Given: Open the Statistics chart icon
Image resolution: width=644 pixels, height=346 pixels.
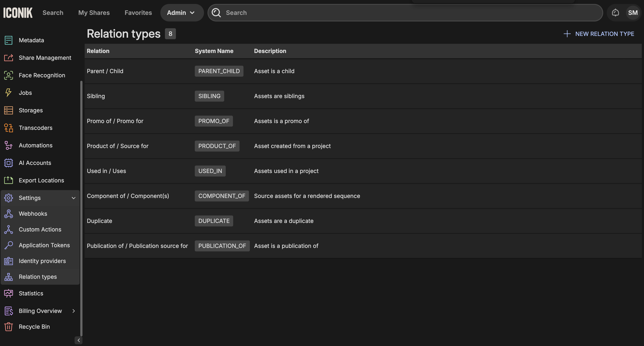Looking at the screenshot, I should point(9,293).
